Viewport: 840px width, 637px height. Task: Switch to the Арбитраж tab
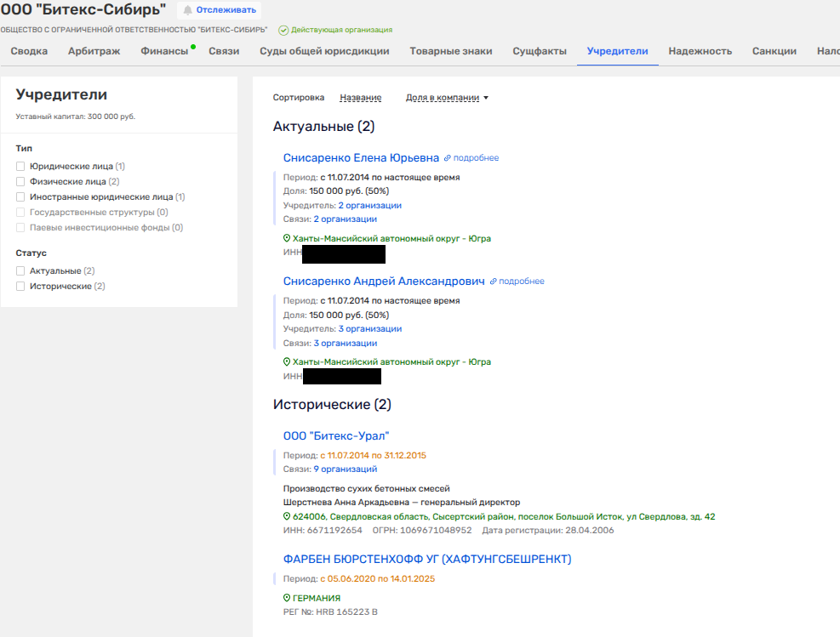click(x=94, y=51)
